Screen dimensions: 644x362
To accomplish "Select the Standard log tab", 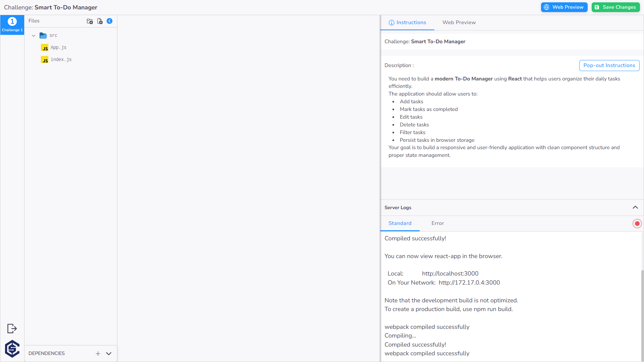I will click(x=400, y=223).
